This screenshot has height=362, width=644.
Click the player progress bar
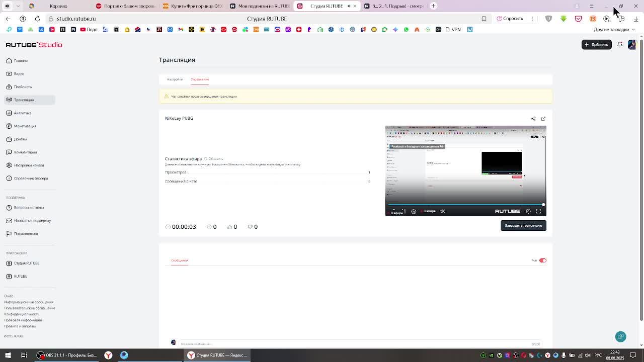[465, 205]
